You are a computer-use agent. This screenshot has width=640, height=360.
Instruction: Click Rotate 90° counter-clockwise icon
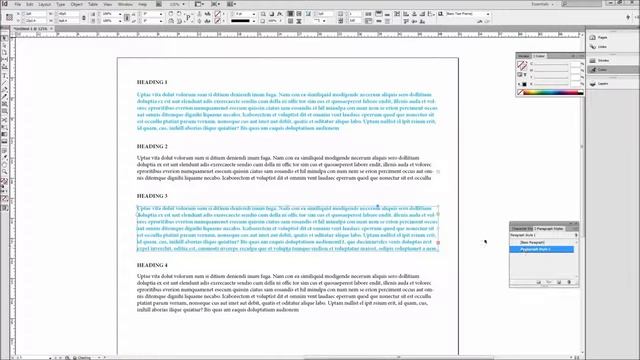coord(179,14)
